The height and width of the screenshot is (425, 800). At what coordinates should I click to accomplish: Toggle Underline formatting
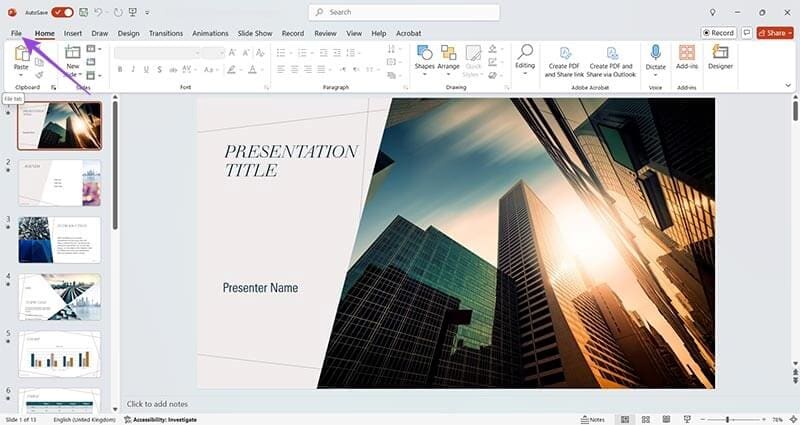pos(146,69)
